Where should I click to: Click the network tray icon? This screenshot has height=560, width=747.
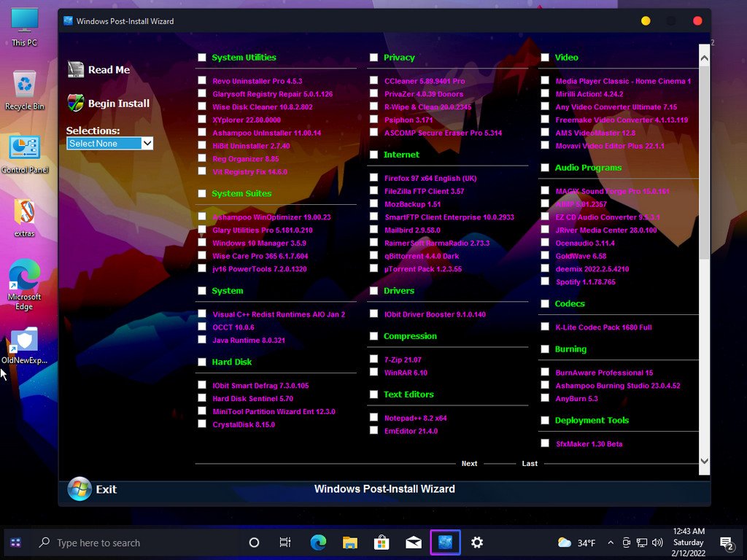tap(642, 542)
